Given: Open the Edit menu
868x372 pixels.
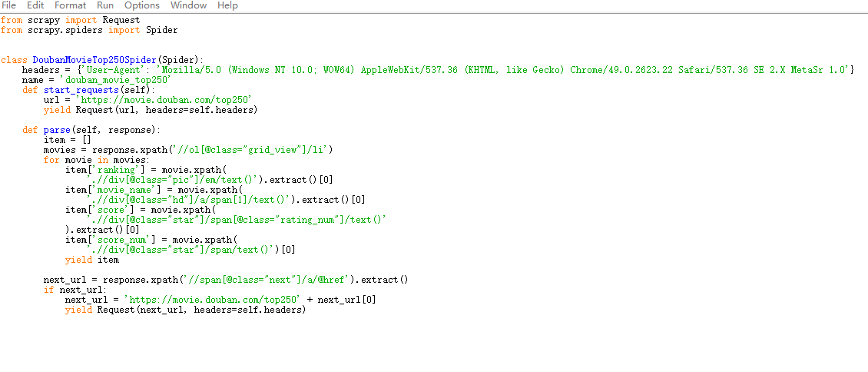Looking at the screenshot, I should 35,5.
